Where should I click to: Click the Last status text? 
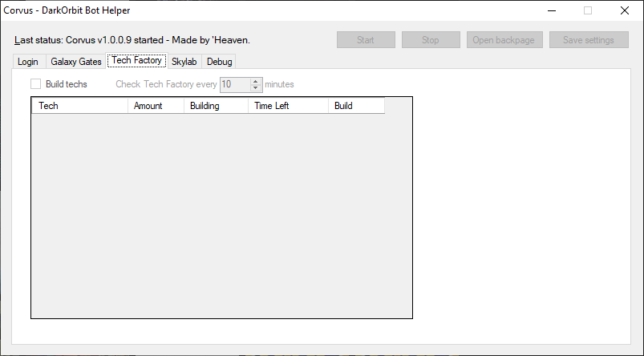132,40
